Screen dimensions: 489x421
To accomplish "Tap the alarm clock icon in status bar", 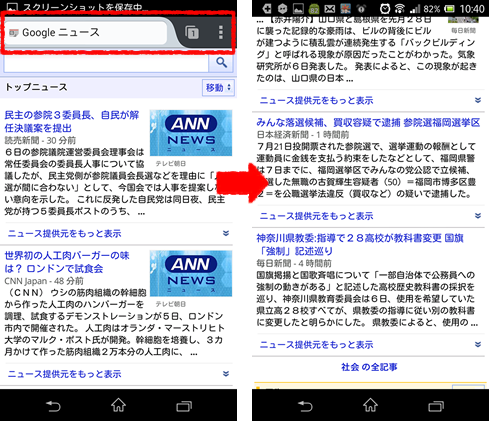I will click(385, 8).
